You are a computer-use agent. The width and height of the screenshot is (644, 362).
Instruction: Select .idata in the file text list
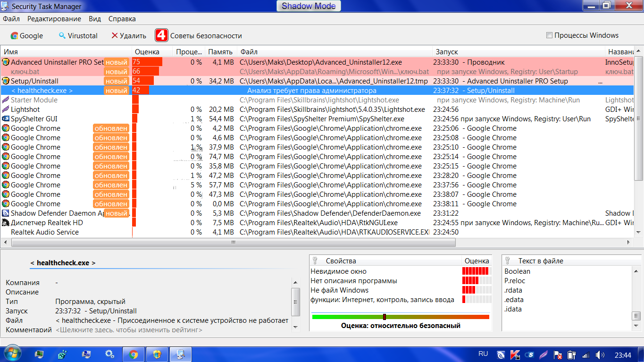(x=513, y=309)
